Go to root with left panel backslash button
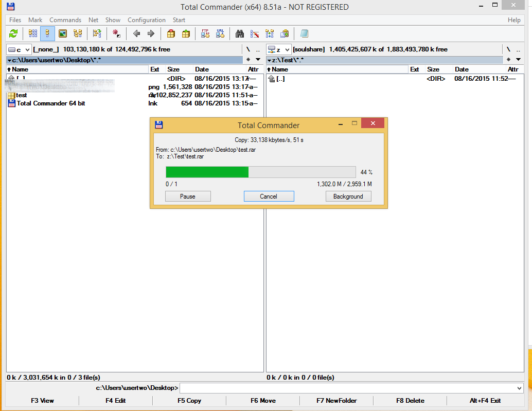The image size is (532, 411). click(x=248, y=49)
